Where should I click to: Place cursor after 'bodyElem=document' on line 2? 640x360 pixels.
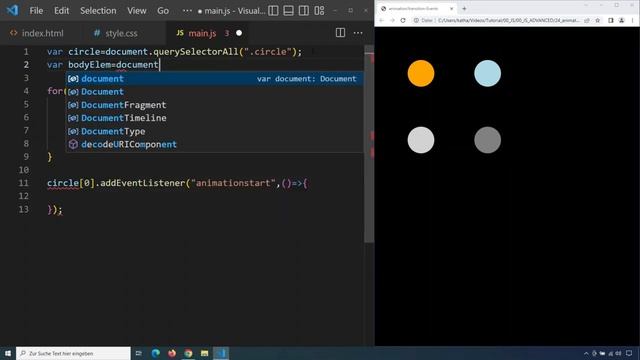pos(159,65)
